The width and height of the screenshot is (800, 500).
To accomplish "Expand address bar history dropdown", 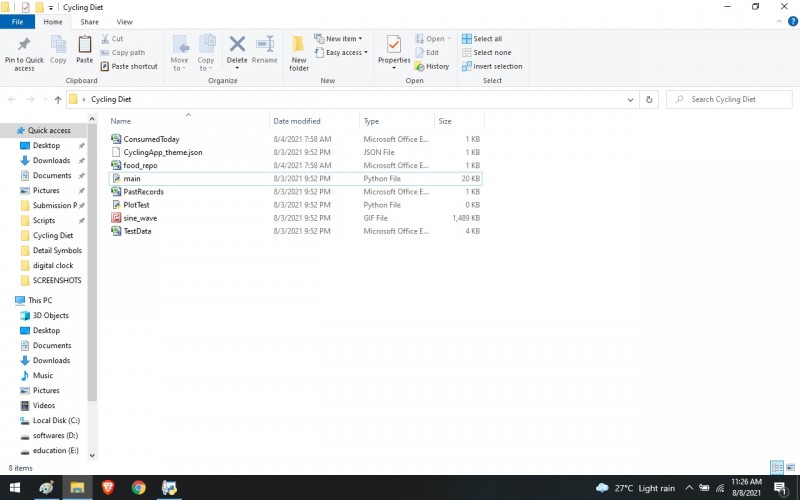I will click(630, 99).
